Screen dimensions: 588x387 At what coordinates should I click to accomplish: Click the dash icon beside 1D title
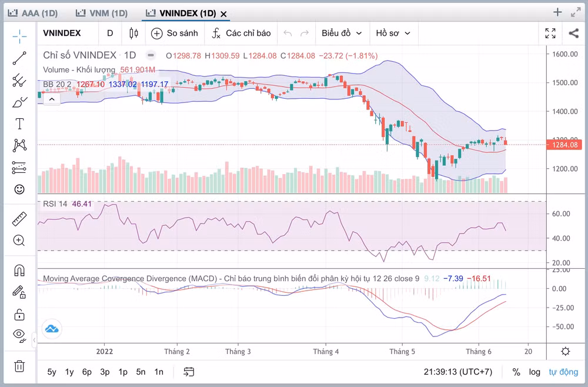(151, 55)
